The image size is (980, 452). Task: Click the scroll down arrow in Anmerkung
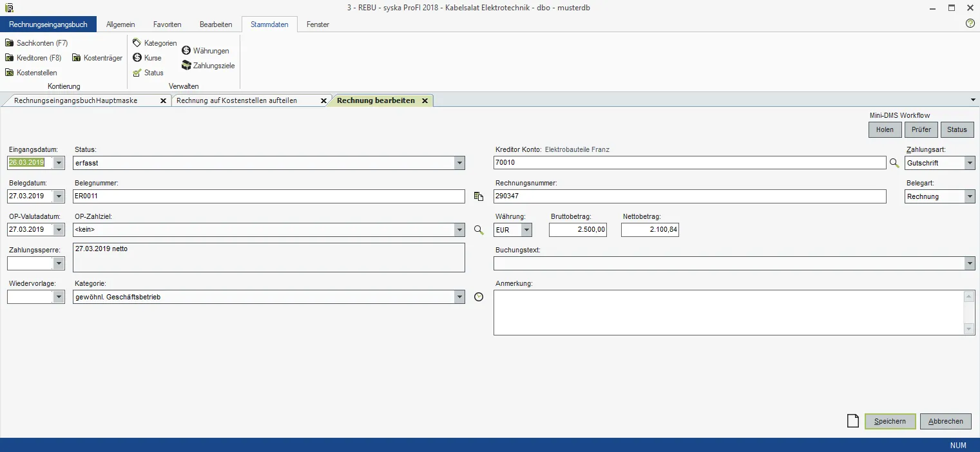tap(969, 329)
